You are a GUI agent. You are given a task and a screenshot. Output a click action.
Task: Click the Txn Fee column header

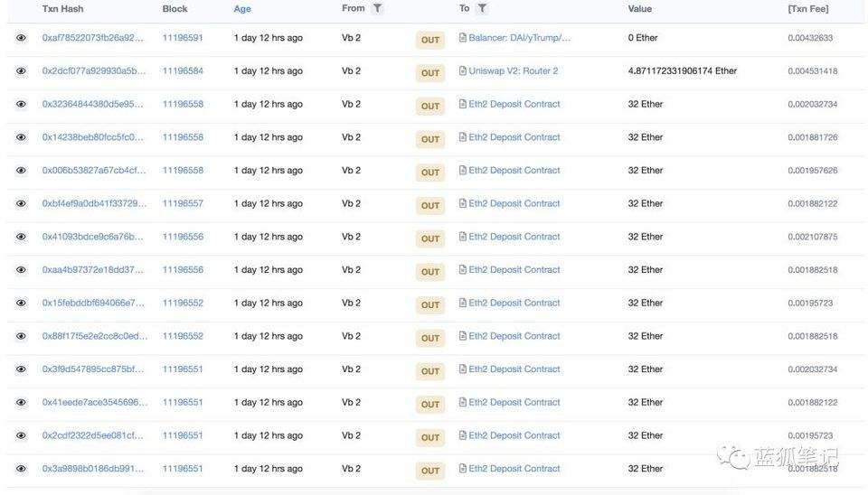[x=807, y=9]
